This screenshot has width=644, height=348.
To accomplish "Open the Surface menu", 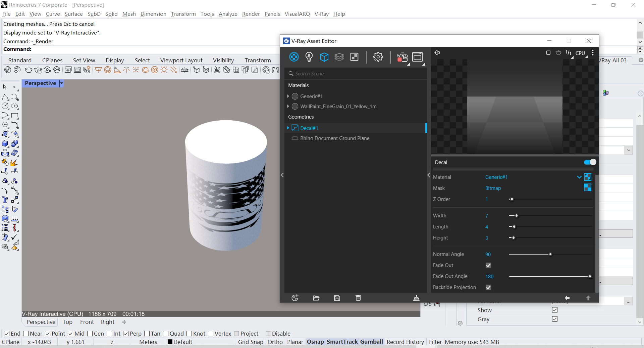I will 73,14.
